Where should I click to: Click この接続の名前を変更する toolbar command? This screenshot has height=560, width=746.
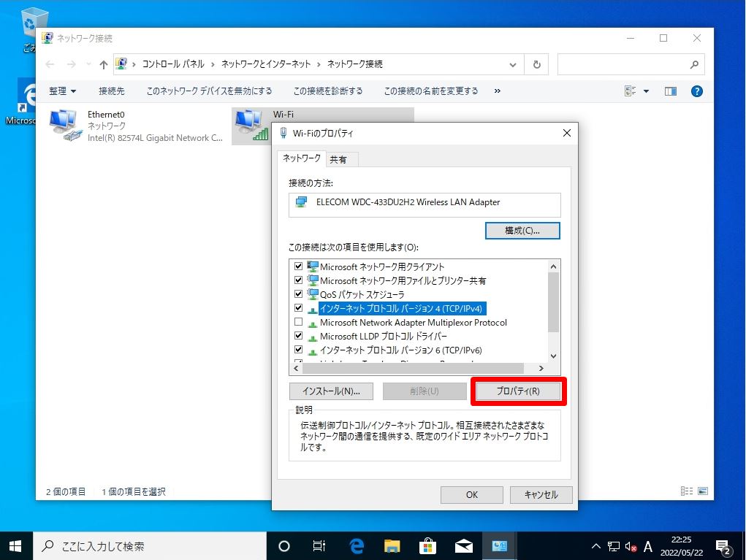click(431, 91)
